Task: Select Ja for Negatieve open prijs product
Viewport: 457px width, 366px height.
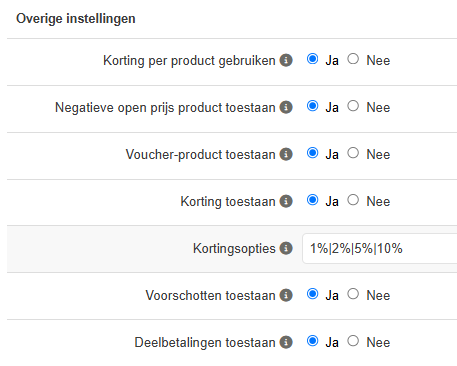Action: (x=312, y=106)
